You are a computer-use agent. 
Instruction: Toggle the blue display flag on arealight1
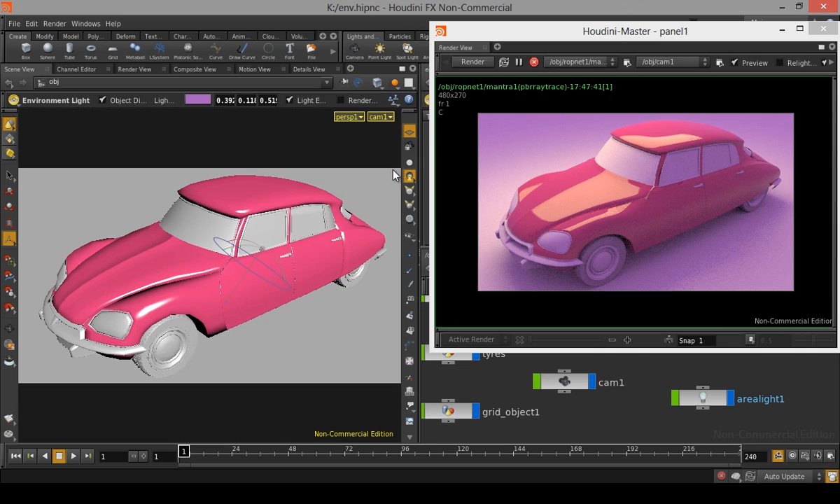pos(731,398)
